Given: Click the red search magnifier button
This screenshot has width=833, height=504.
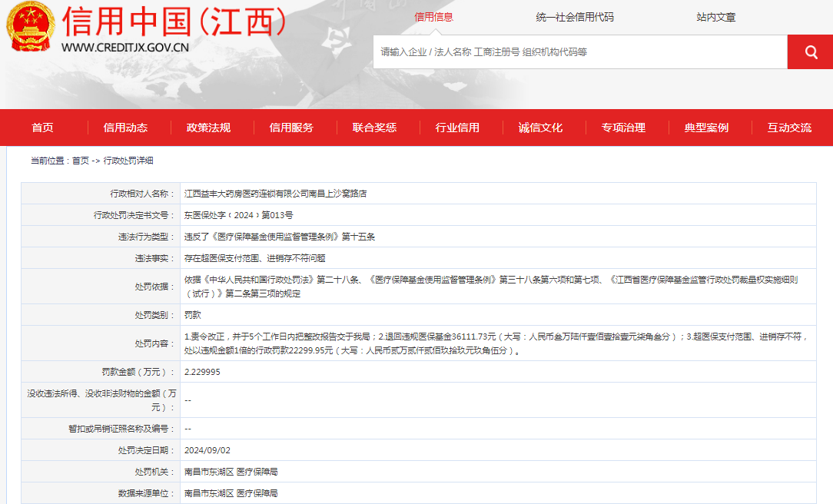Looking at the screenshot, I should pyautogui.click(x=810, y=51).
